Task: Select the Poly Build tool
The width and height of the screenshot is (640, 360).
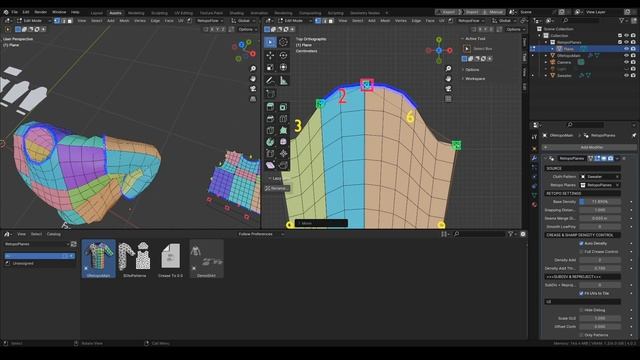Action: 283,131
